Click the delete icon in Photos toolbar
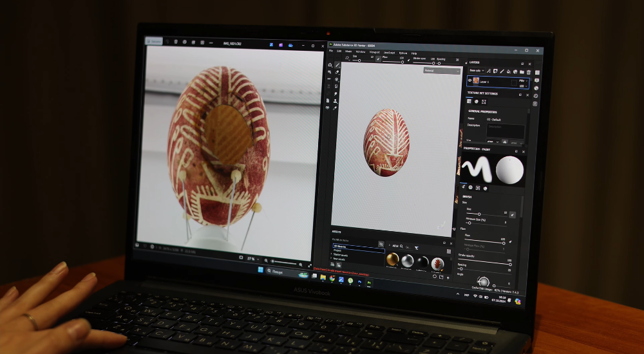The width and height of the screenshot is (644, 354). pos(176,41)
